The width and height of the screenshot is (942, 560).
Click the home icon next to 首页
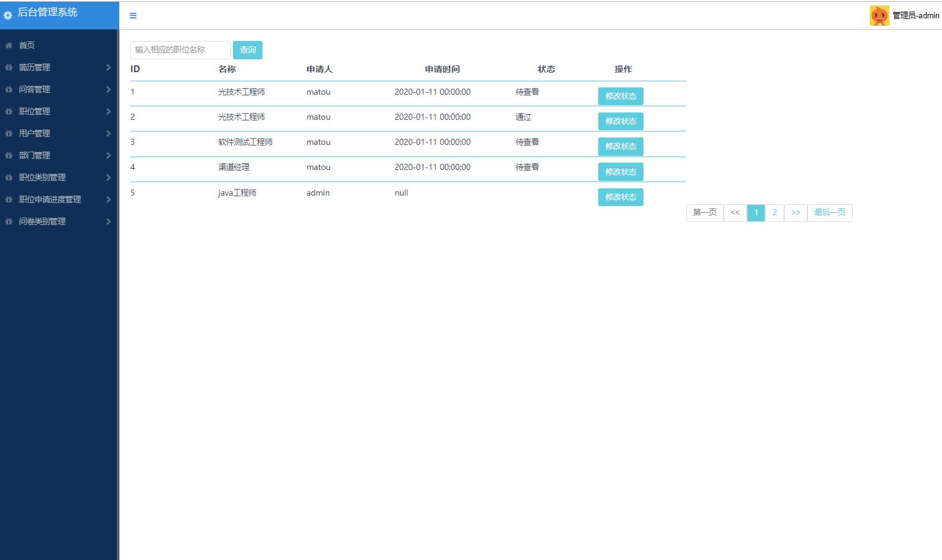9,45
